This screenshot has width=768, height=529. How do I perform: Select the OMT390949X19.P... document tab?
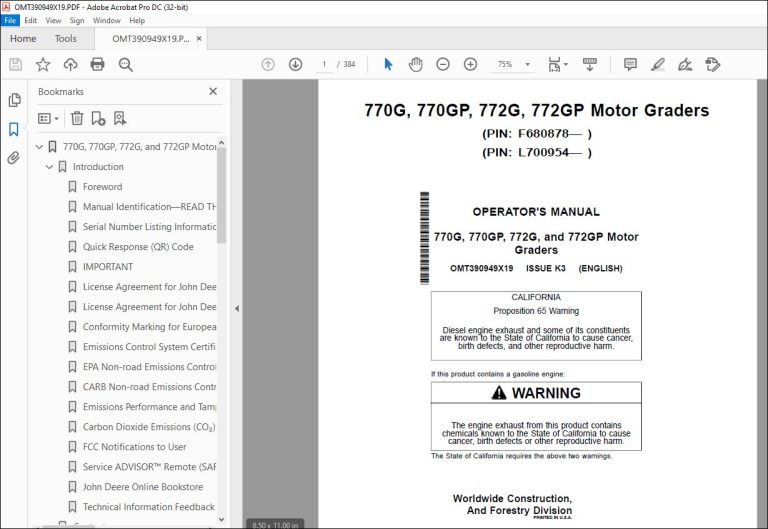[150, 39]
